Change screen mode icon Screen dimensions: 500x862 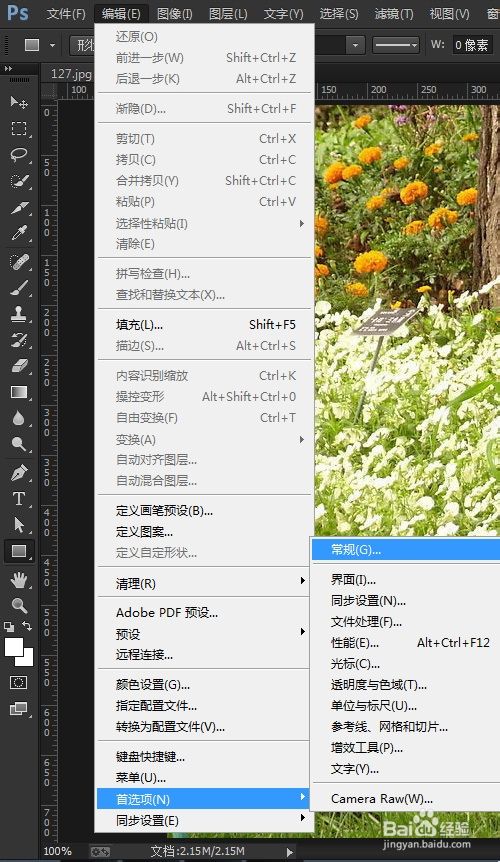19,709
